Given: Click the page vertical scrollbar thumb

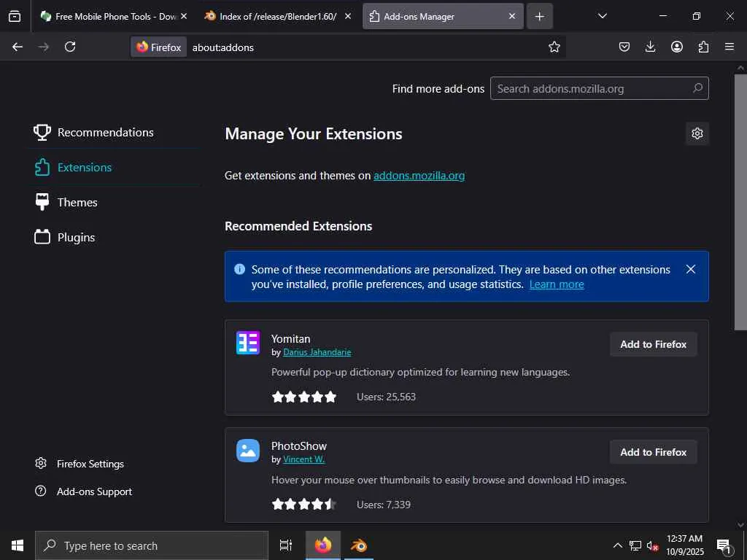Looking at the screenshot, I should coord(740,202).
